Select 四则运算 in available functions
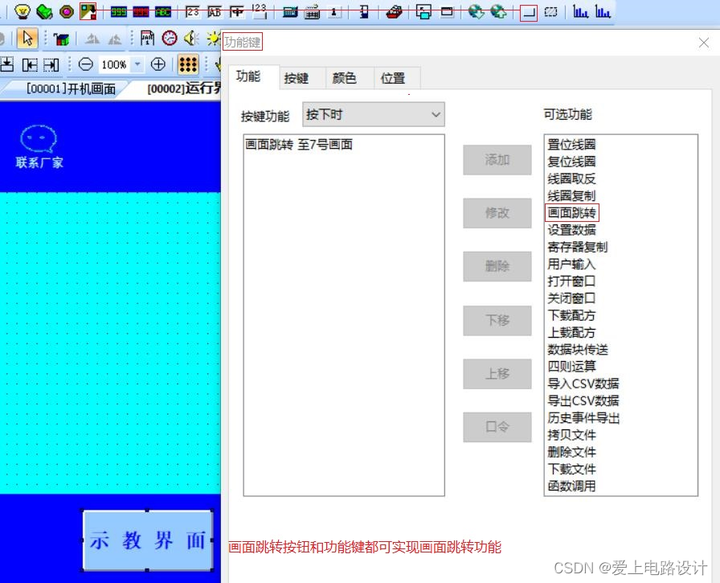Image resolution: width=720 pixels, height=583 pixels. coord(571,366)
